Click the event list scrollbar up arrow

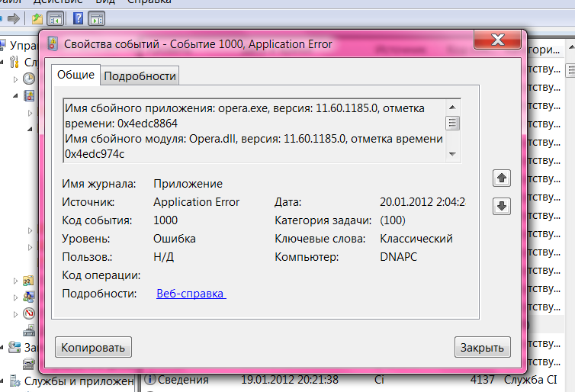(570, 48)
